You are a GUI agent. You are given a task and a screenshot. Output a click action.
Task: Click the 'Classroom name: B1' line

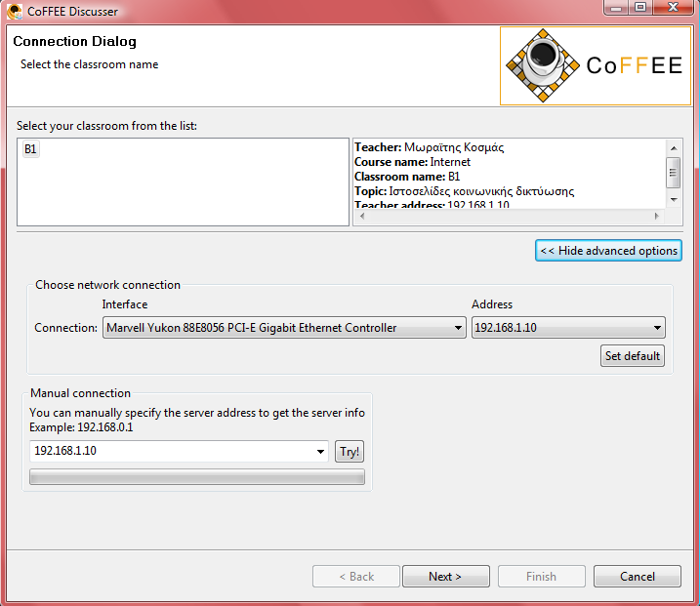[x=407, y=177]
